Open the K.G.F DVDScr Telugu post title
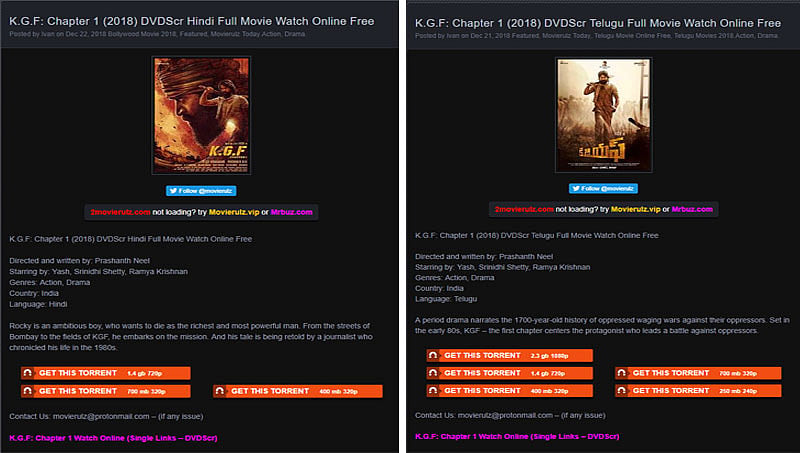The height and width of the screenshot is (453, 800). tap(598, 23)
